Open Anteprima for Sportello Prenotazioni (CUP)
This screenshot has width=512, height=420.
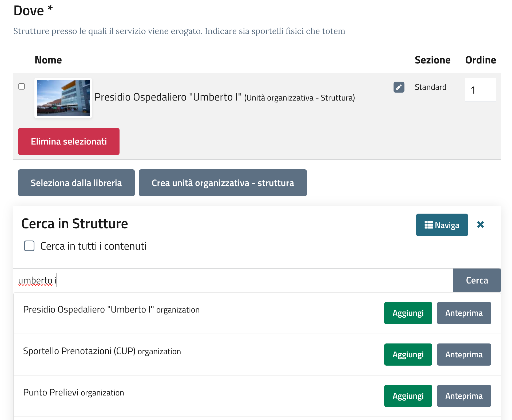pos(464,355)
